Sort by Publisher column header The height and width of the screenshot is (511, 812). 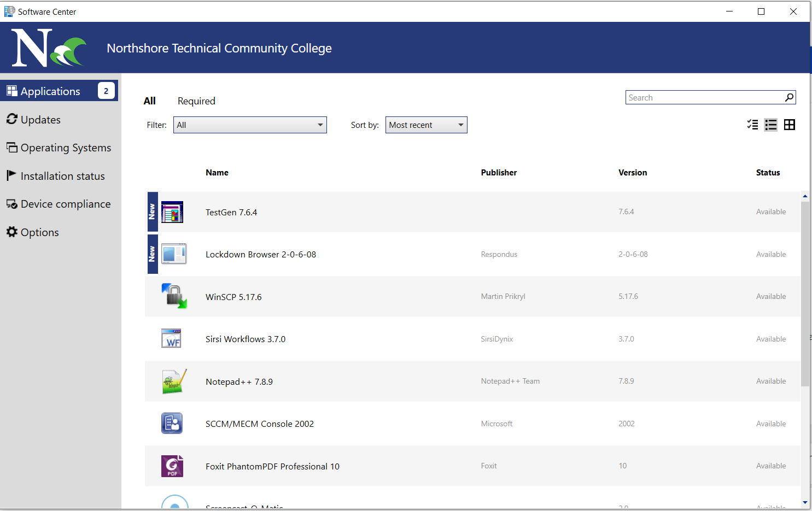[x=499, y=173]
